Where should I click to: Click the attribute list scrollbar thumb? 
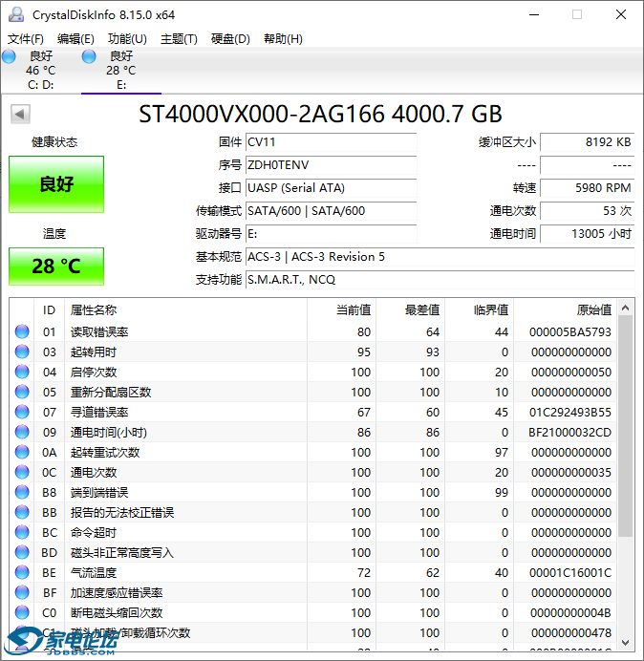tap(626, 426)
